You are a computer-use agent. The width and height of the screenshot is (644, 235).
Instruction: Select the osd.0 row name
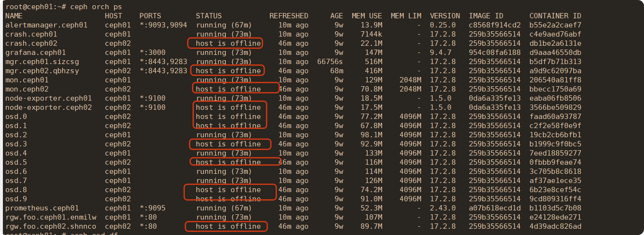(x=16, y=117)
